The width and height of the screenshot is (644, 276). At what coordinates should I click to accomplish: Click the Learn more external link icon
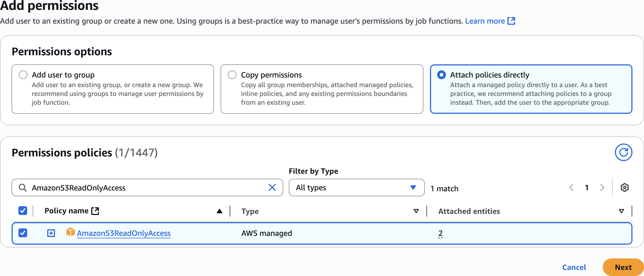pos(511,21)
